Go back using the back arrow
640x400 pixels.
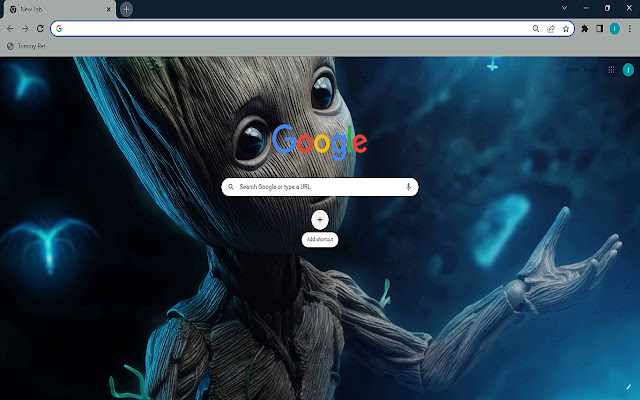pyautogui.click(x=10, y=29)
